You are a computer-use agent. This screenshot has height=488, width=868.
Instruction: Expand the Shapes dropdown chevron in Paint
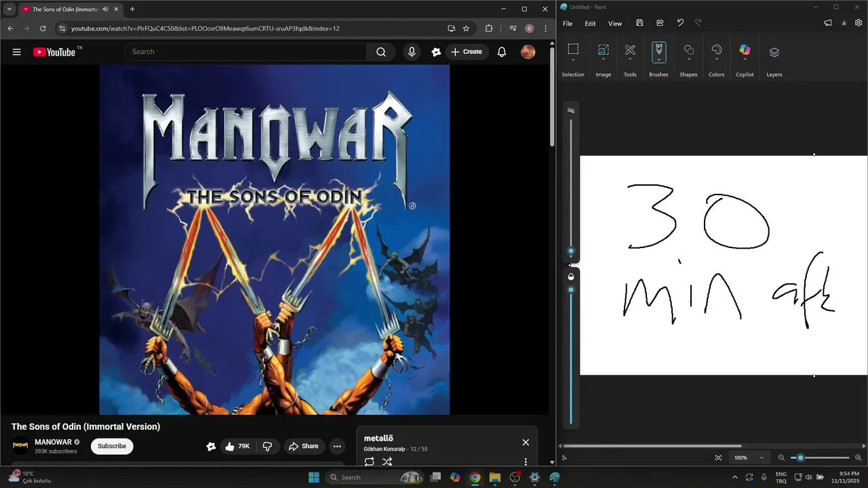click(688, 60)
